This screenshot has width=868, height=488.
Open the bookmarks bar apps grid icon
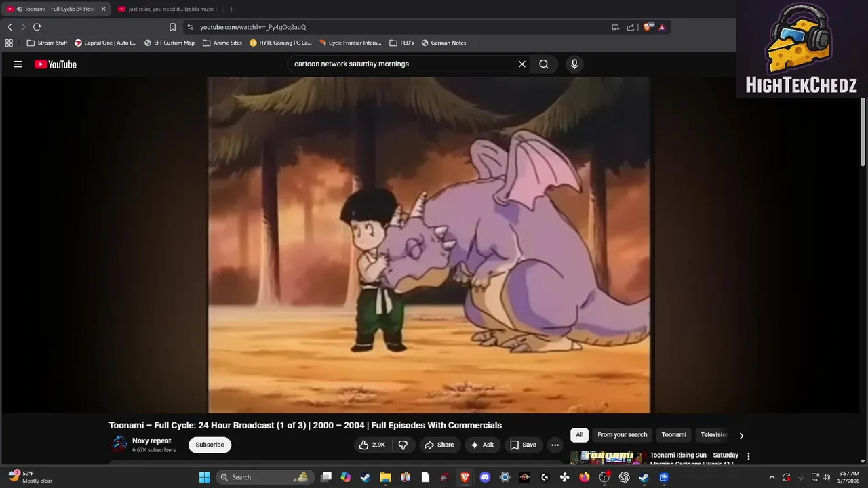(9, 43)
